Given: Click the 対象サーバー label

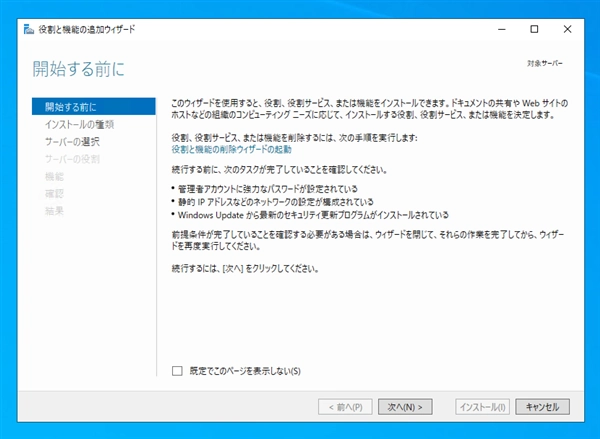Looking at the screenshot, I should pos(545,64).
